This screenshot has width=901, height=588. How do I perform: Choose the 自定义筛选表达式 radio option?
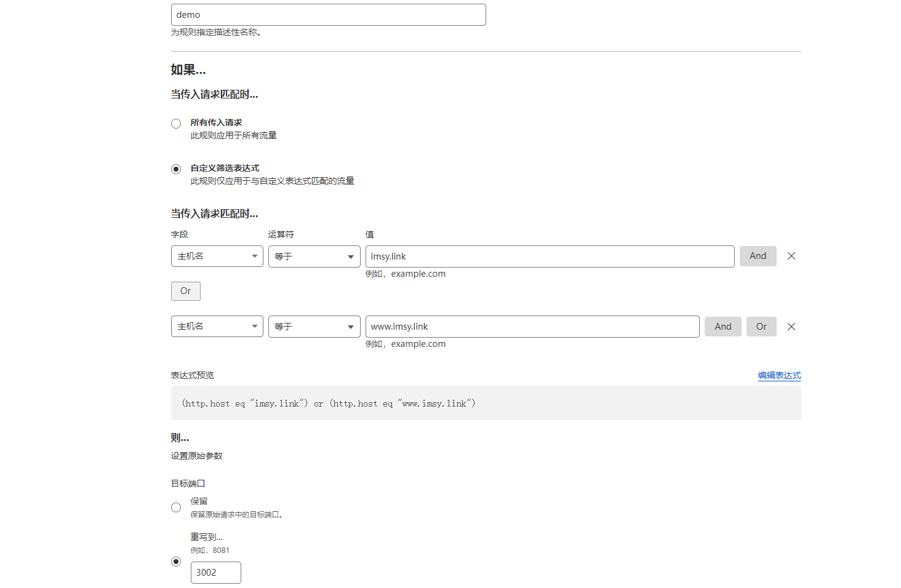click(176, 169)
